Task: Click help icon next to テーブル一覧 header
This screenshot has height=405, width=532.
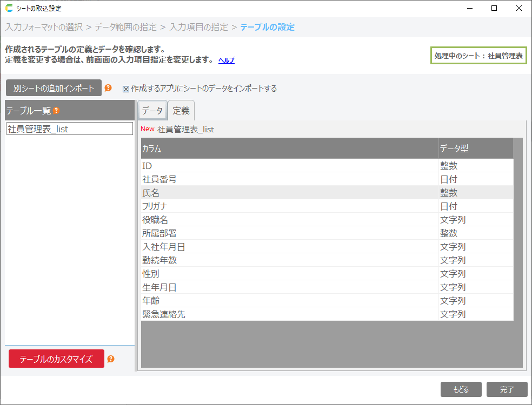Action: (x=56, y=111)
